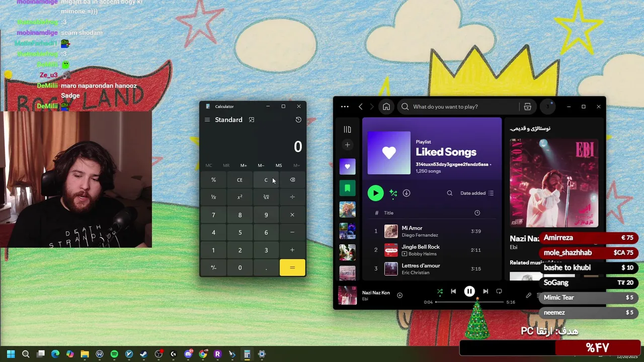This screenshot has height=362, width=644.
Task: Click the divide key in Calculator
Action: tap(292, 197)
